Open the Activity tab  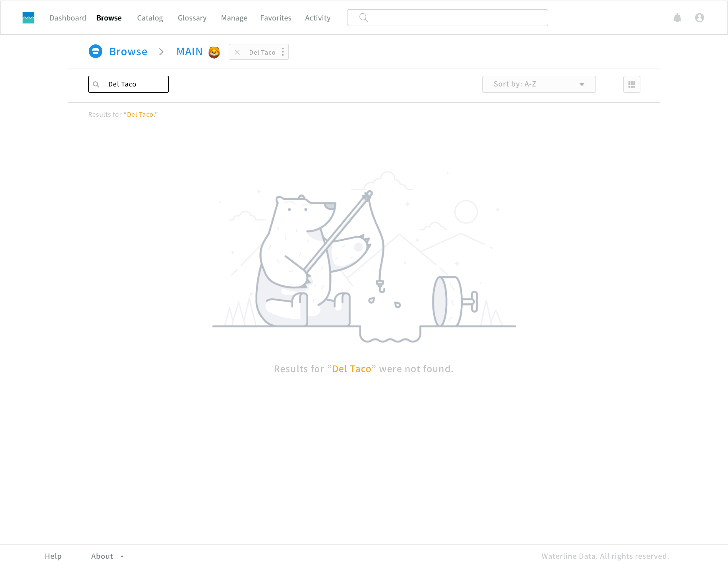318,18
